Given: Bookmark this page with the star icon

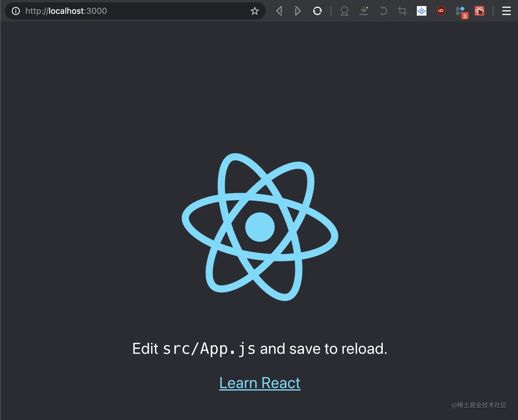Looking at the screenshot, I should click(255, 11).
